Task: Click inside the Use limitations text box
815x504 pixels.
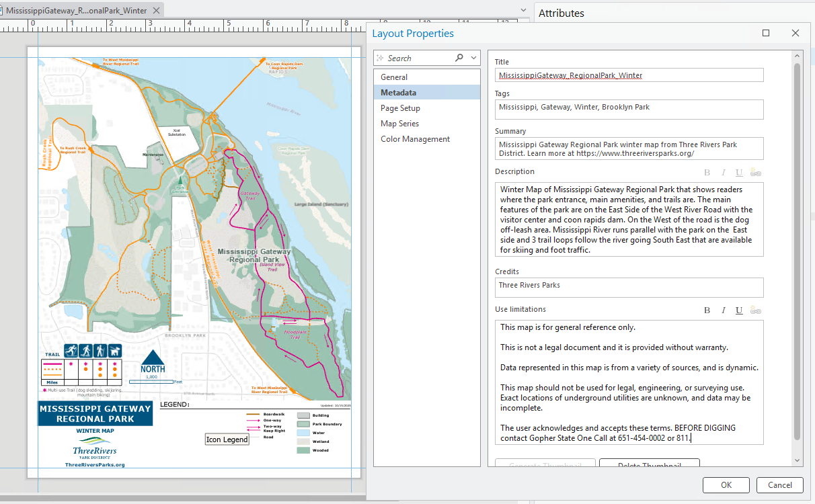Action: pyautogui.click(x=629, y=382)
